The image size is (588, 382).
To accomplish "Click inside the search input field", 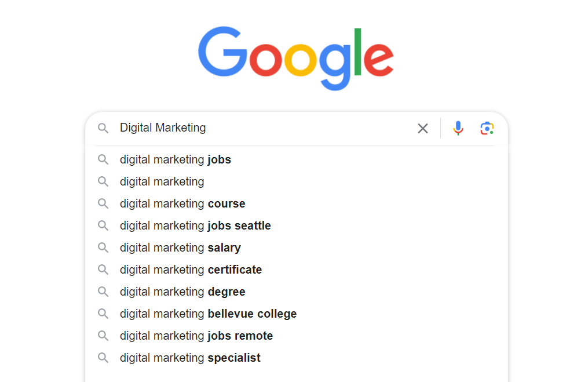I will pyautogui.click(x=261, y=128).
